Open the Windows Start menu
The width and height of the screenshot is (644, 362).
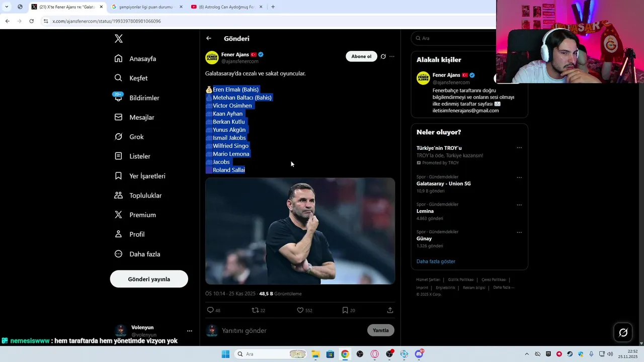click(x=225, y=354)
